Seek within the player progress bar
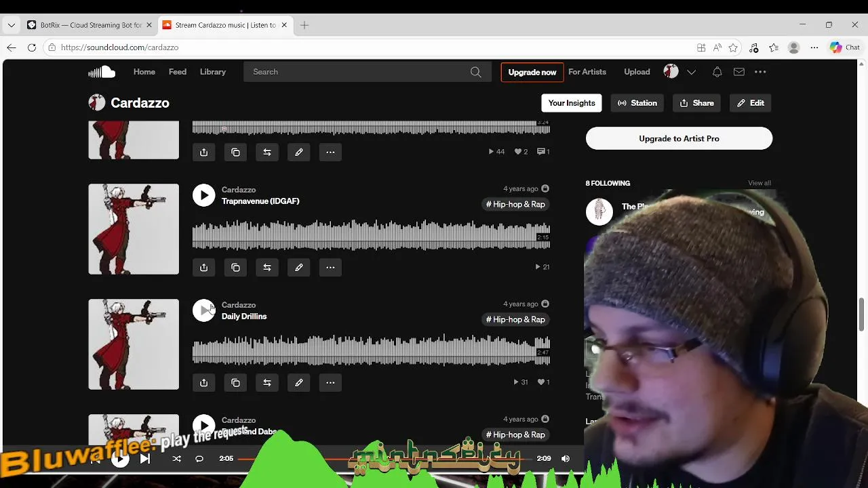This screenshot has width=868, height=488. [x=385, y=459]
